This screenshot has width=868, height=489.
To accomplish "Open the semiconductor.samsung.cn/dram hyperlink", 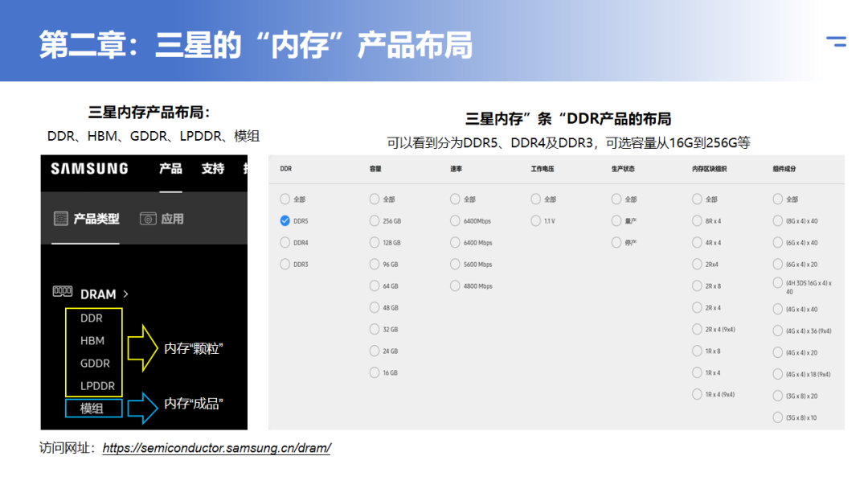I will [217, 447].
